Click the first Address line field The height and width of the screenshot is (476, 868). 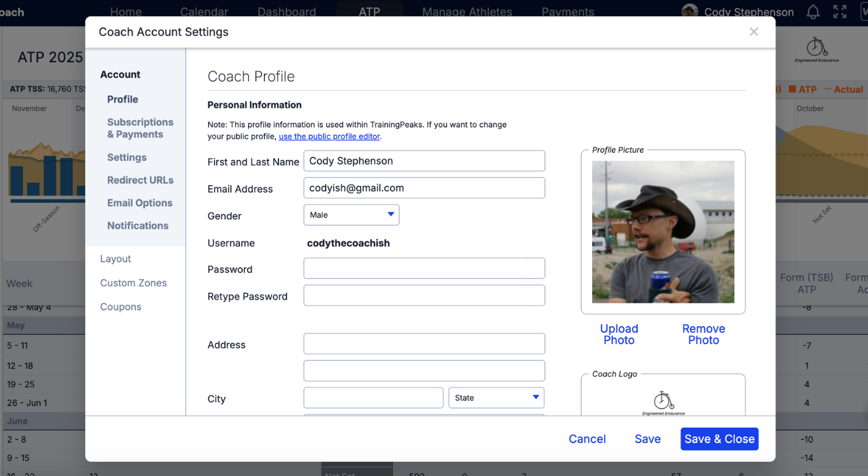point(424,344)
